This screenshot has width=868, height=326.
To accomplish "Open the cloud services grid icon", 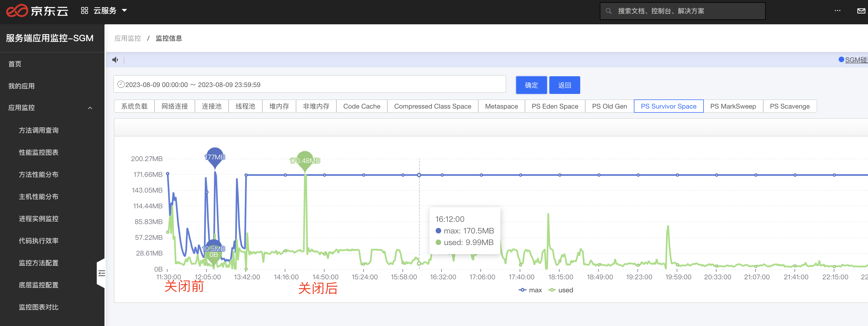I will pos(85,11).
